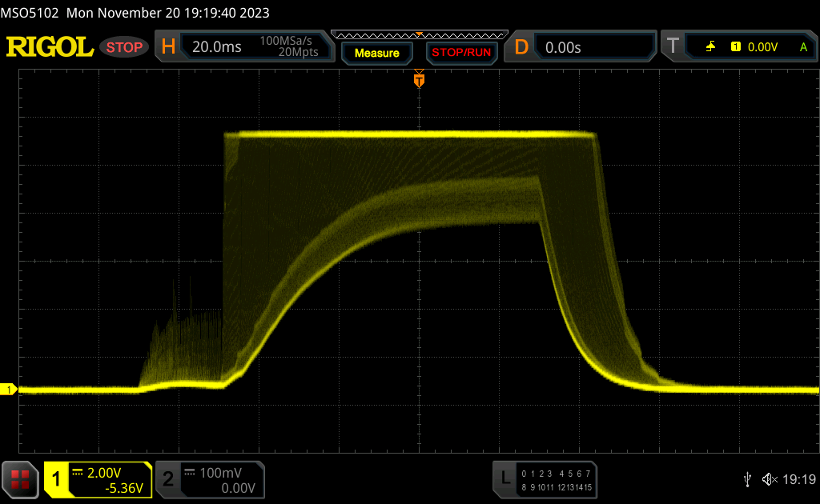Image resolution: width=820 pixels, height=504 pixels.
Task: Select the 20.0ms timebase value
Action: (x=216, y=47)
